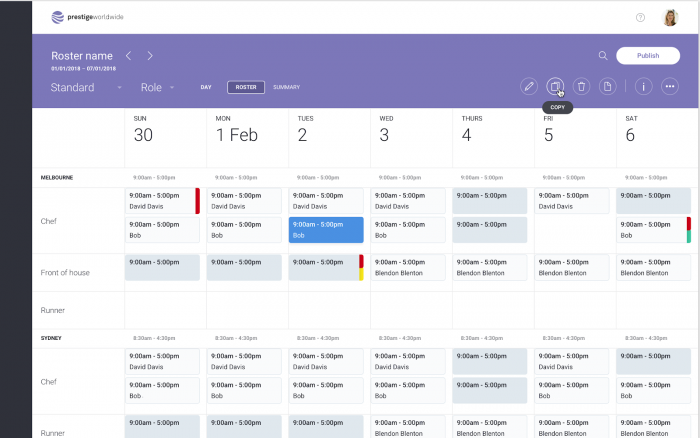Open Sydney Chef Bob shift on Sunday
Screen dimensions: 700x438
(162, 390)
